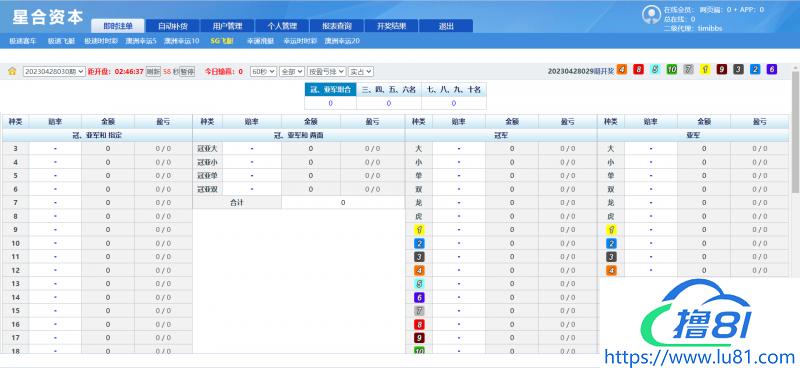Click the orange number 4 result ball
Image resolution: width=800 pixels, height=368 pixels.
(x=621, y=69)
